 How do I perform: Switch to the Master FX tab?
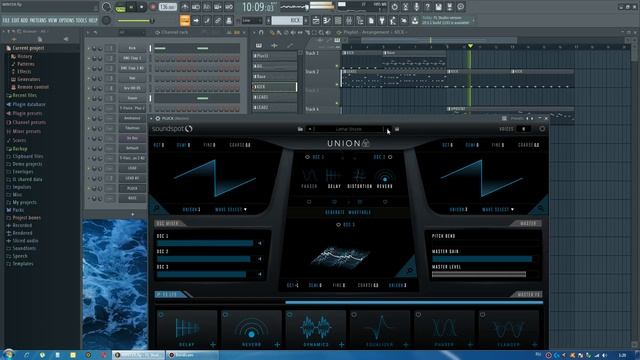(x=528, y=294)
